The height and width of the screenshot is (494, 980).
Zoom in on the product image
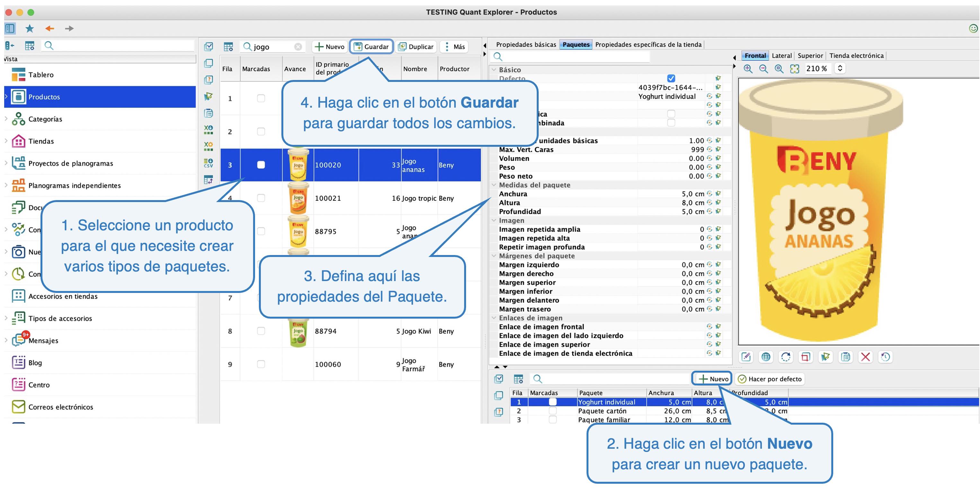(x=748, y=68)
